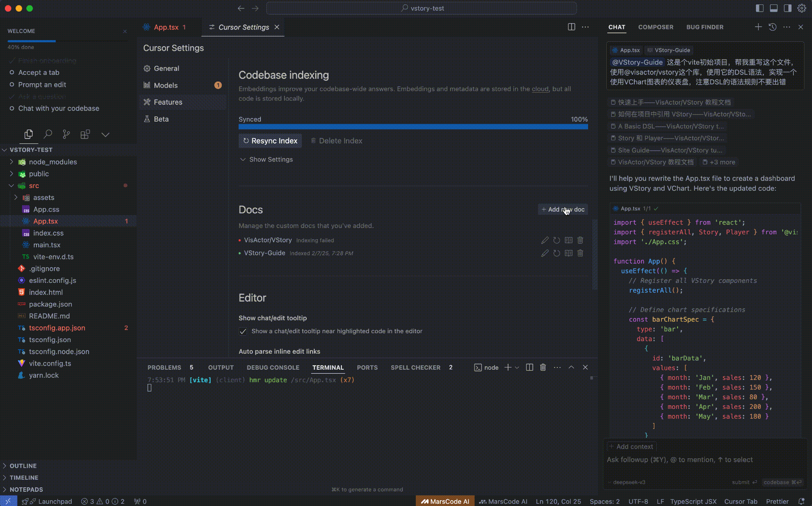
Task: Open the PORTS panel tab
Action: tap(367, 367)
